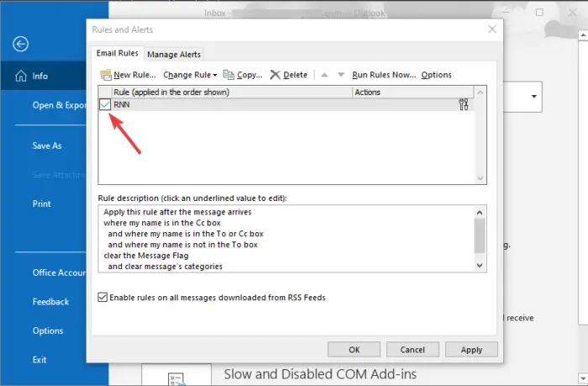Image resolution: width=588 pixels, height=386 pixels.
Task: Go back with the circled arrow icon
Action: click(20, 44)
